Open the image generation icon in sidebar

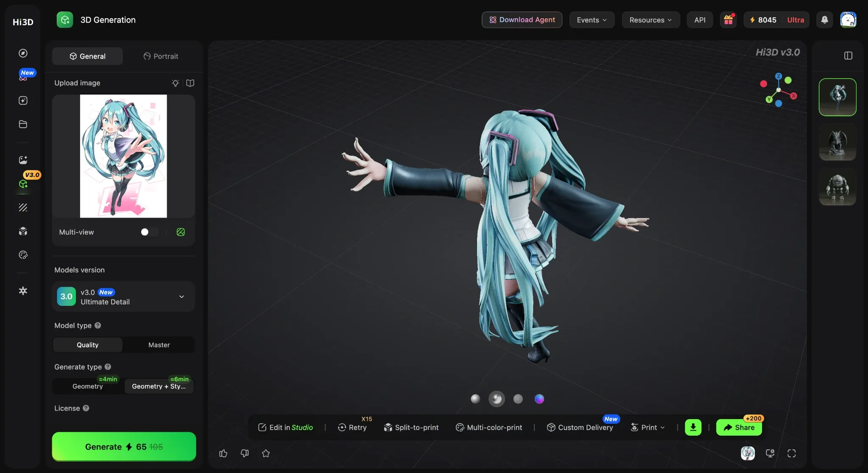23,160
